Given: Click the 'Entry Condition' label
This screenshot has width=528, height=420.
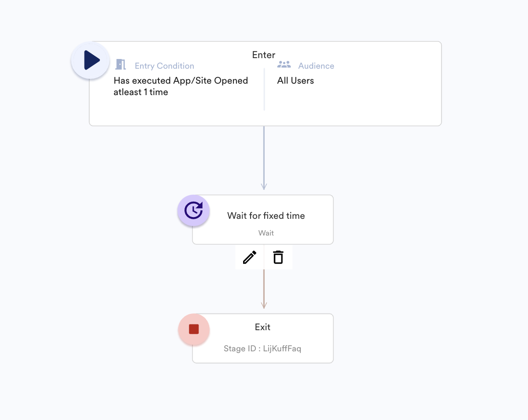Looking at the screenshot, I should 164,66.
